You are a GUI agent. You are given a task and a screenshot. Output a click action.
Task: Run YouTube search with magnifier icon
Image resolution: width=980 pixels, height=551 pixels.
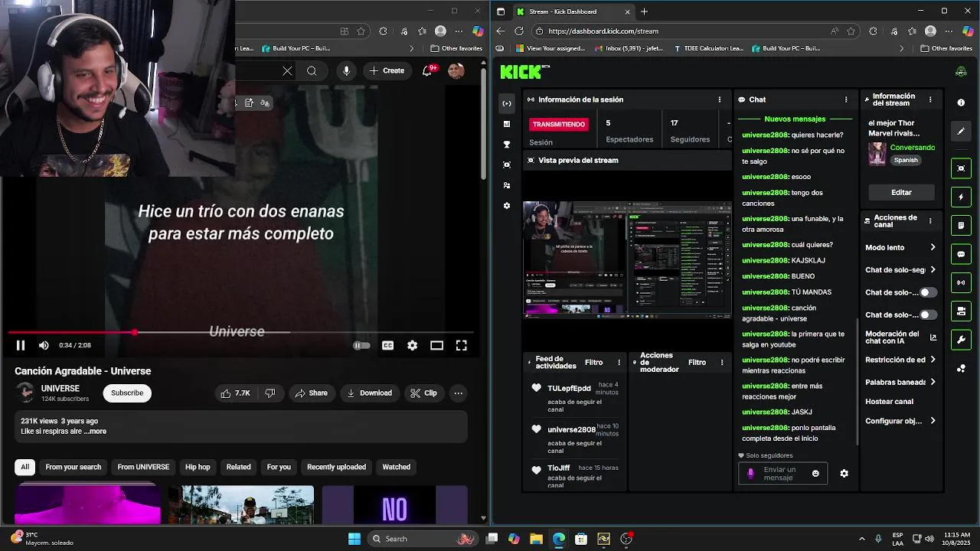point(312,70)
